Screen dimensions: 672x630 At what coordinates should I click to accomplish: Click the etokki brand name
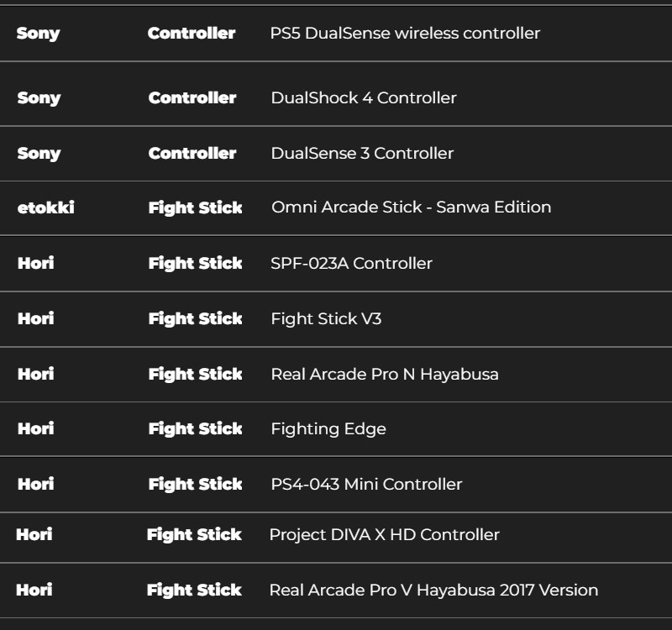tap(45, 207)
